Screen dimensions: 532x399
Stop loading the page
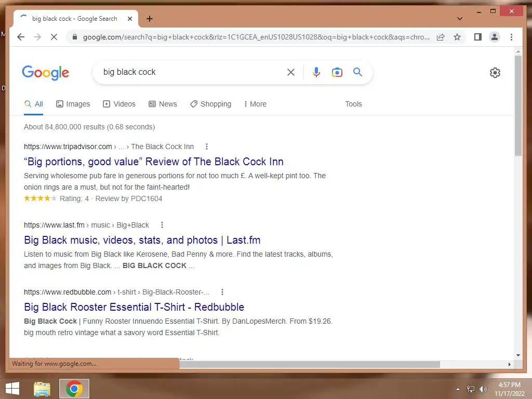[x=54, y=37]
